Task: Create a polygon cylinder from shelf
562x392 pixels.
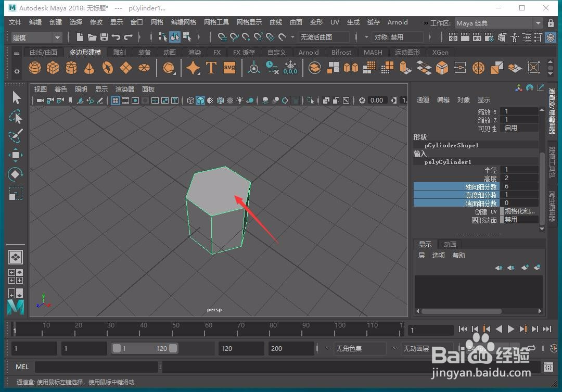Action: [x=71, y=68]
